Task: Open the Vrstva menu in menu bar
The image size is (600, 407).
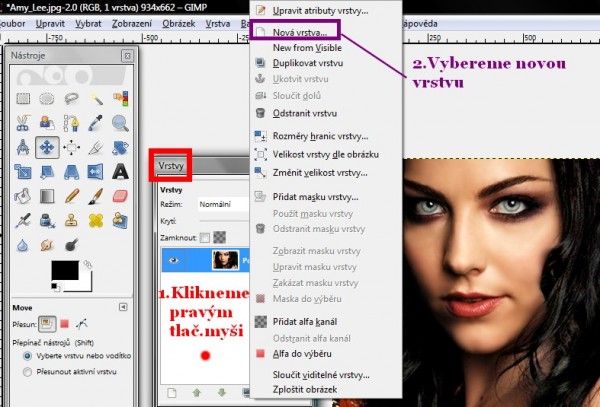Action: (218, 24)
